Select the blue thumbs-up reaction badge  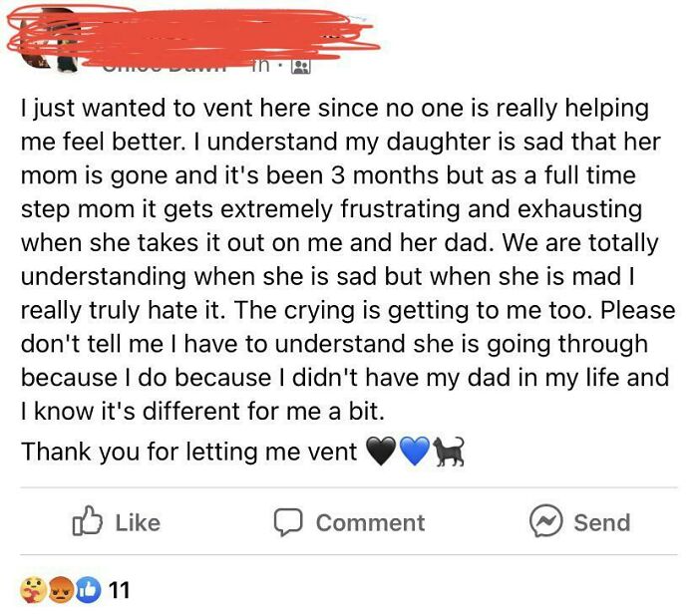point(88,590)
